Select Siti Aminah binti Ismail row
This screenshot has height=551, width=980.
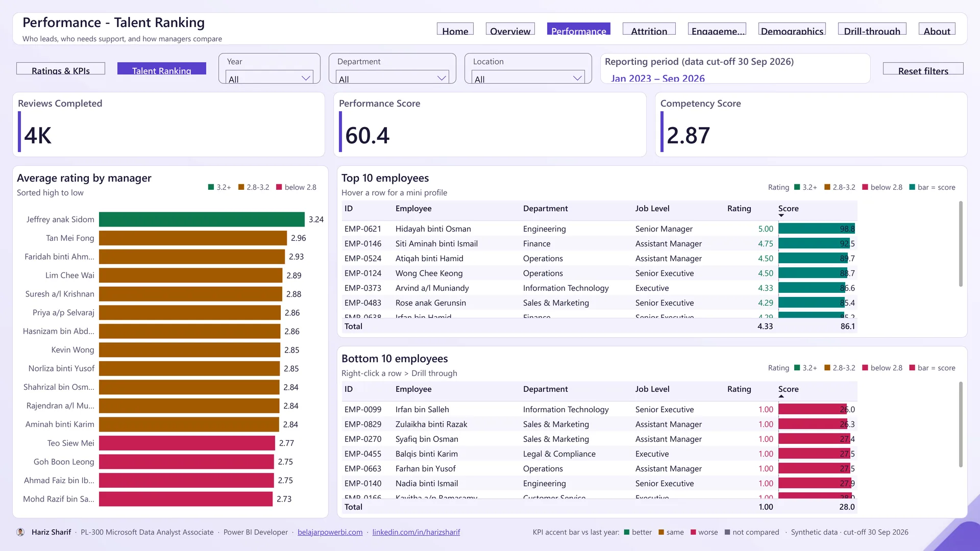(599, 244)
